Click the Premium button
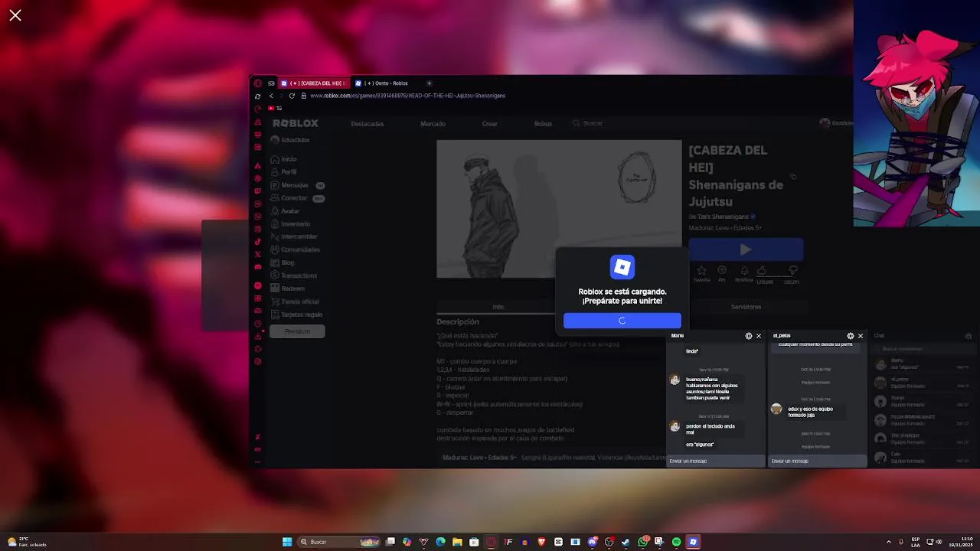The image size is (980, 551). pyautogui.click(x=297, y=331)
